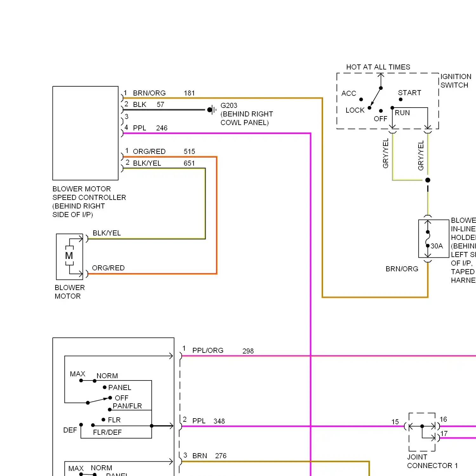
Task: Select the START position label
Action: pos(409,93)
